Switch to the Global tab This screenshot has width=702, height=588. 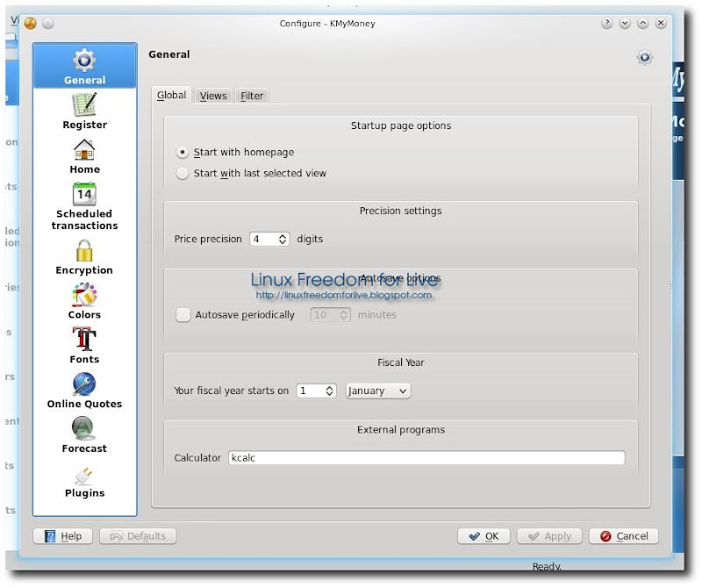(x=171, y=96)
